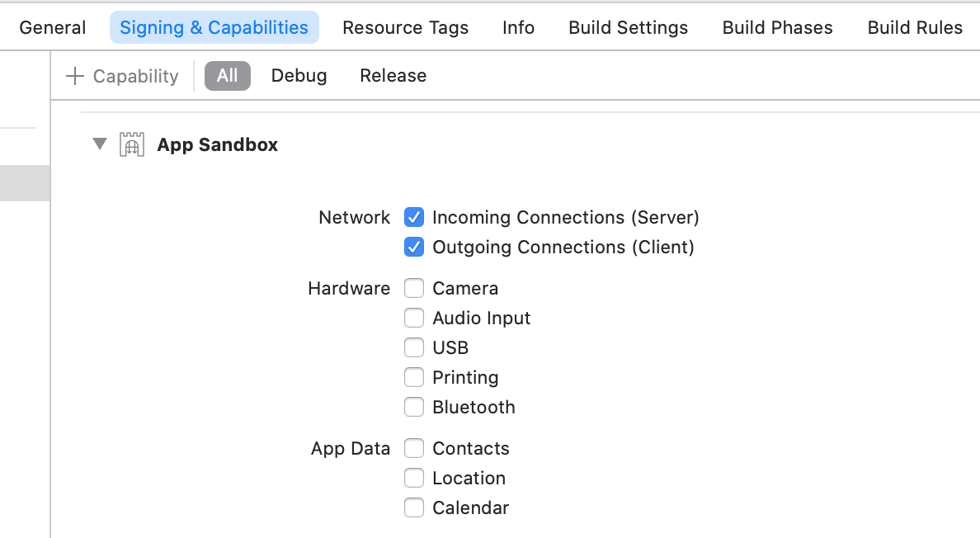This screenshot has height=538, width=980.
Task: Uncheck Outgoing Connections (Client)
Action: pos(414,248)
